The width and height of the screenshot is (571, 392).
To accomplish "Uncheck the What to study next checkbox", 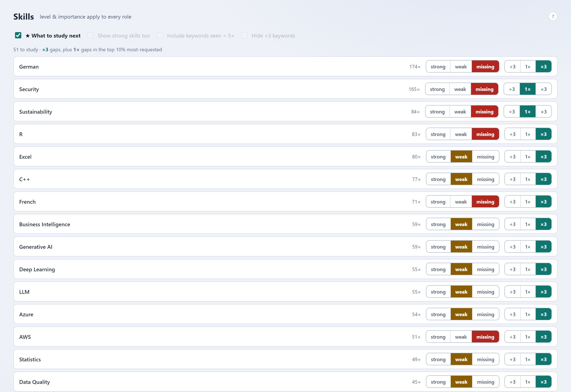I will (x=18, y=35).
